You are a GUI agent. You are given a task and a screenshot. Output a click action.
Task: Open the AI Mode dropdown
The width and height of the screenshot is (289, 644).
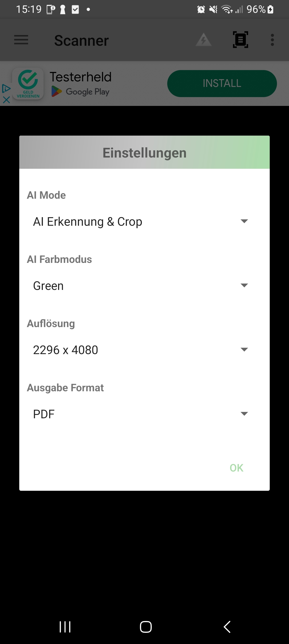[x=141, y=221]
